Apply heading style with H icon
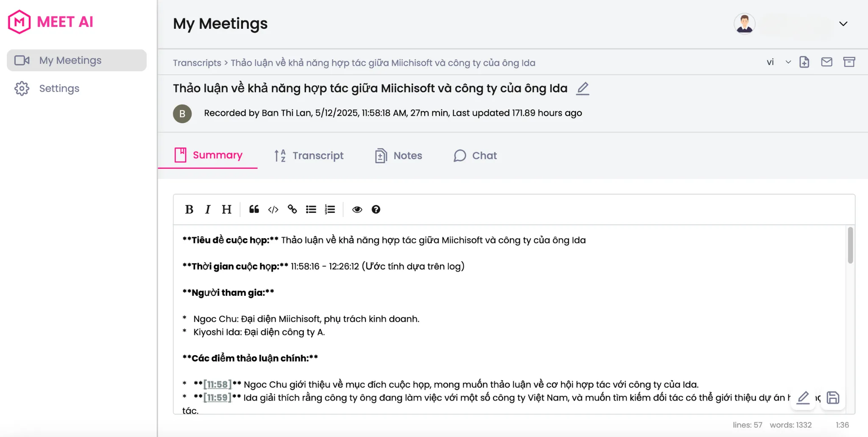This screenshot has width=868, height=437. (x=226, y=209)
